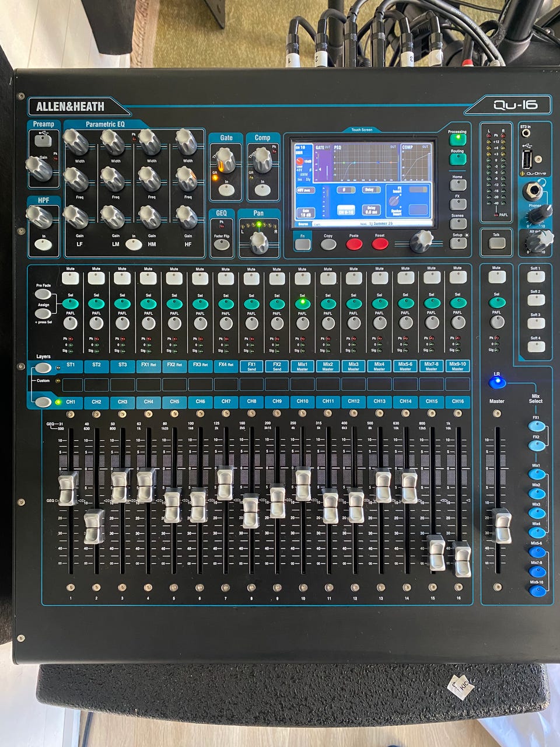Viewport: 560px width, 747px height.
Task: Open the Setup screen key
Action: tap(458, 243)
